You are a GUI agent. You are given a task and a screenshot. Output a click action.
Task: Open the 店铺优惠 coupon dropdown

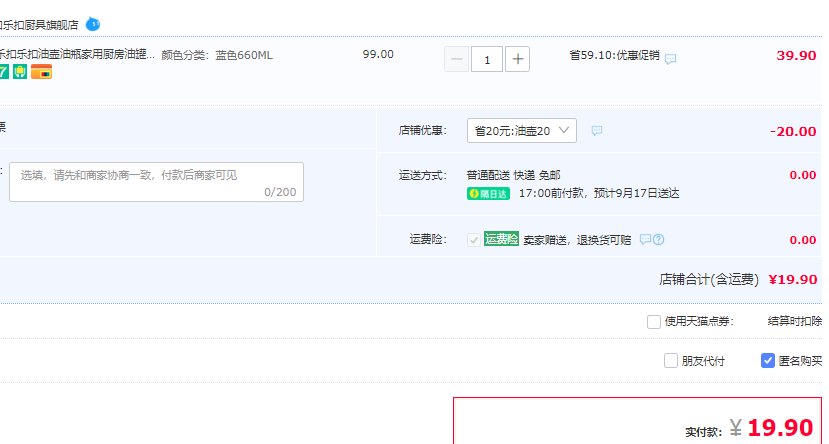click(x=522, y=131)
